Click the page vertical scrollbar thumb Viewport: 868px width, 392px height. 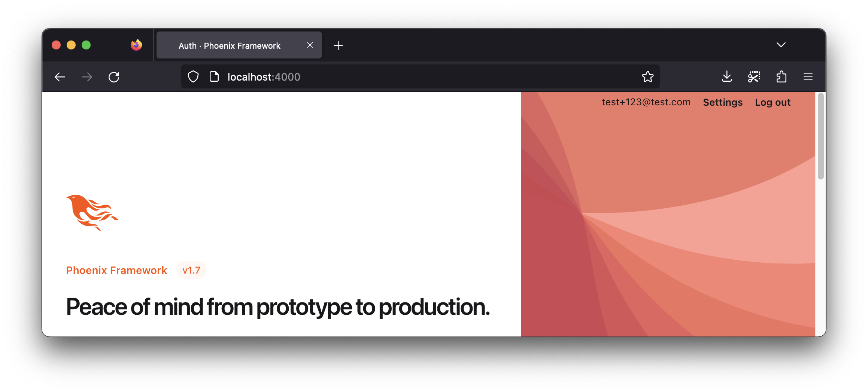point(820,136)
